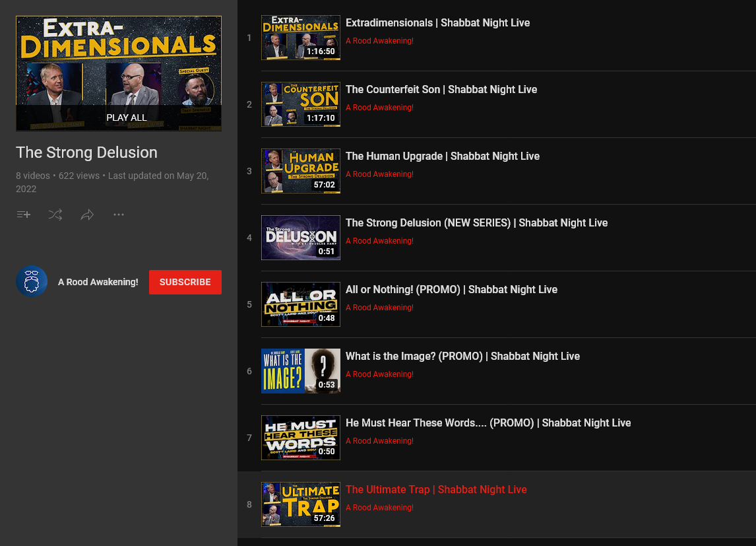Click channel link under The Counterfeit Son
Screen dimensions: 756x546
tap(379, 108)
